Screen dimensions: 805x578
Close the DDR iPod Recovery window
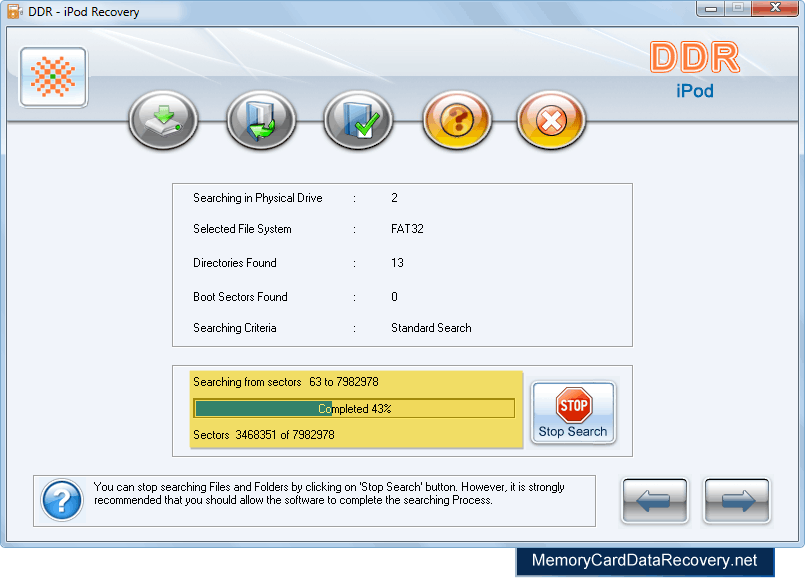click(775, 8)
